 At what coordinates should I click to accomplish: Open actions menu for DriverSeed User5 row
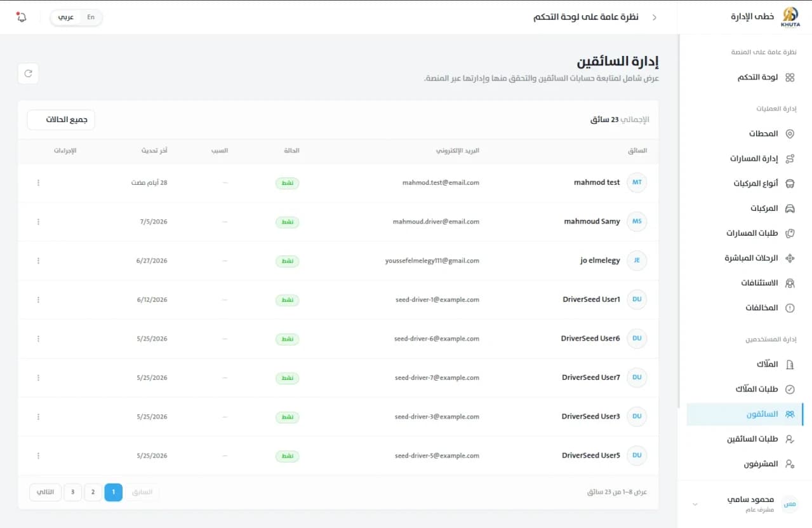click(x=38, y=456)
